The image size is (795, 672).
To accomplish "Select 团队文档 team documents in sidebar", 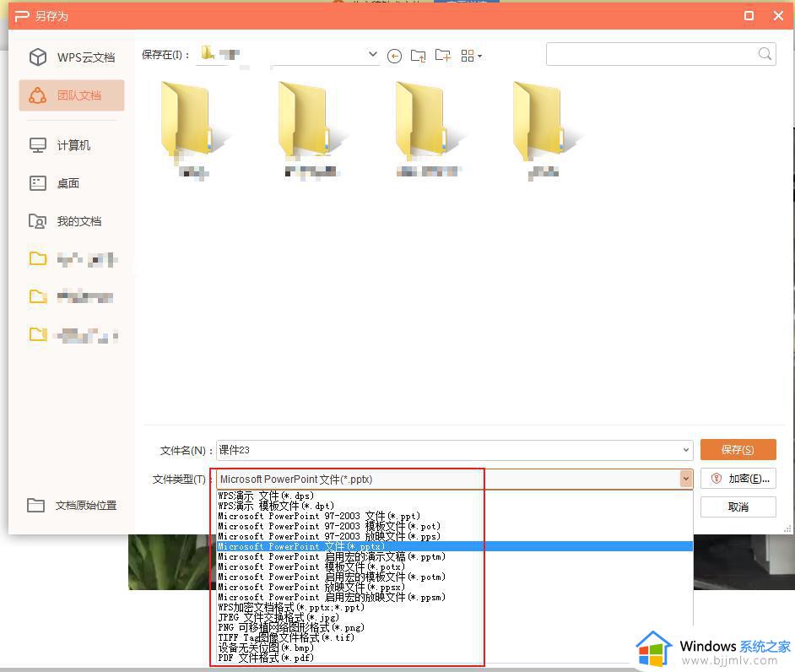I will click(x=72, y=95).
